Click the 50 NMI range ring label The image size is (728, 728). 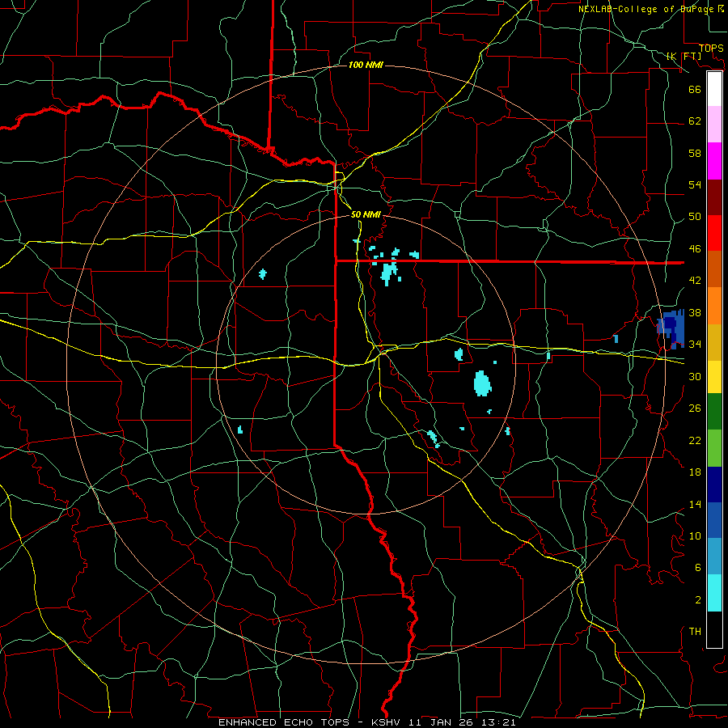click(x=366, y=214)
